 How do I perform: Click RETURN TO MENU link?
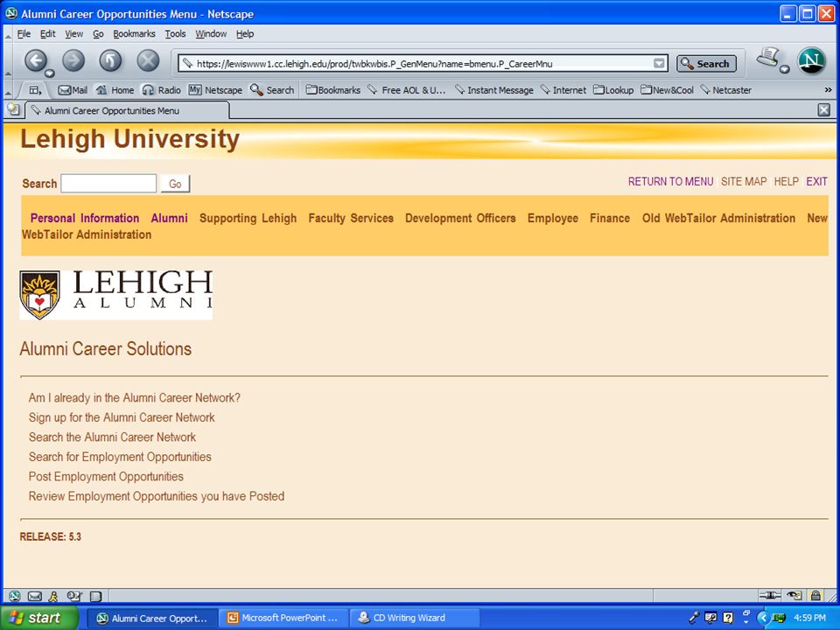[x=671, y=182]
